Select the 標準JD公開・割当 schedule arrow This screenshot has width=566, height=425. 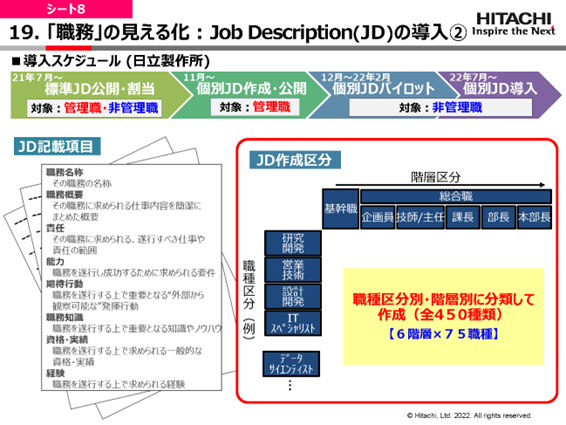click(96, 95)
